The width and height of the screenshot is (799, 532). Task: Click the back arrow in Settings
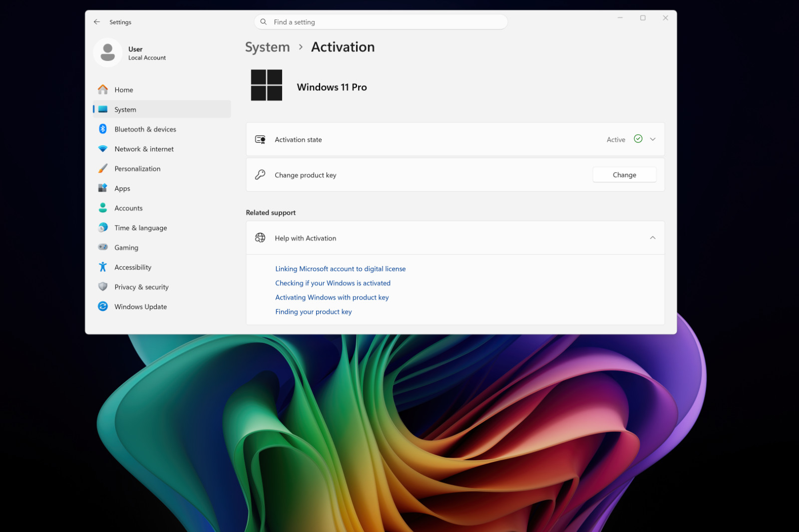(97, 22)
